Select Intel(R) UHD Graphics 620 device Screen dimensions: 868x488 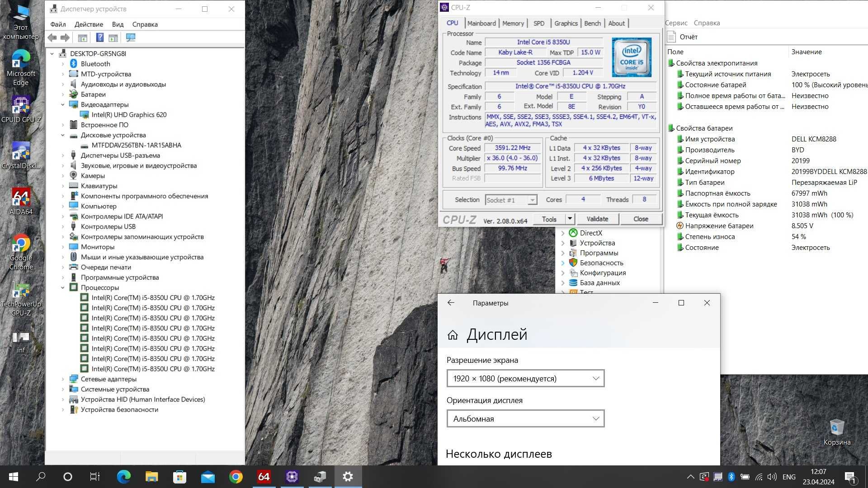pos(129,115)
